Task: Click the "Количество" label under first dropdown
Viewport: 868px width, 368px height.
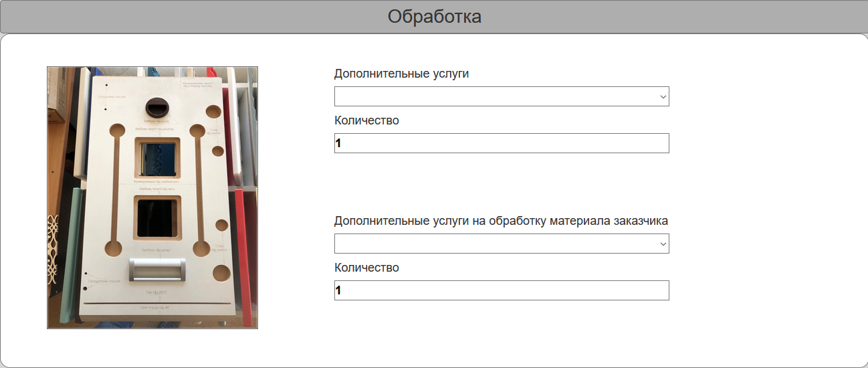Action: coord(366,120)
